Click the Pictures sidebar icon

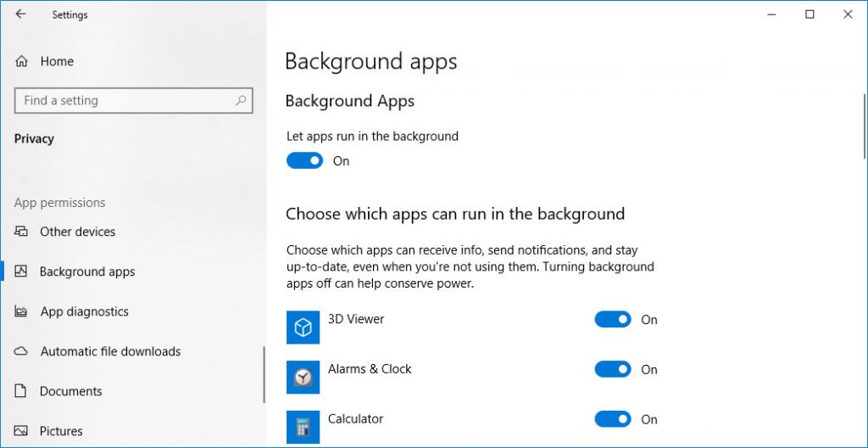(x=21, y=431)
